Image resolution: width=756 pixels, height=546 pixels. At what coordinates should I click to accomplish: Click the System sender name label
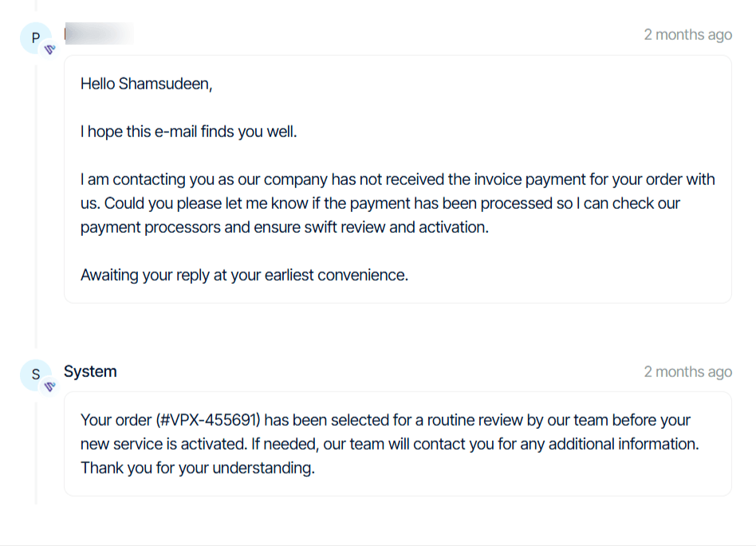coord(89,371)
